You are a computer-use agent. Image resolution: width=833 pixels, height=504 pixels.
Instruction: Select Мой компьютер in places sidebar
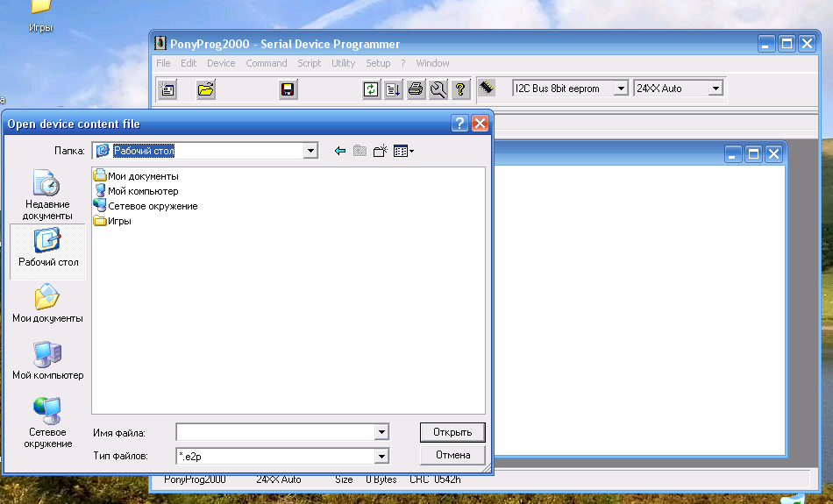click(48, 360)
